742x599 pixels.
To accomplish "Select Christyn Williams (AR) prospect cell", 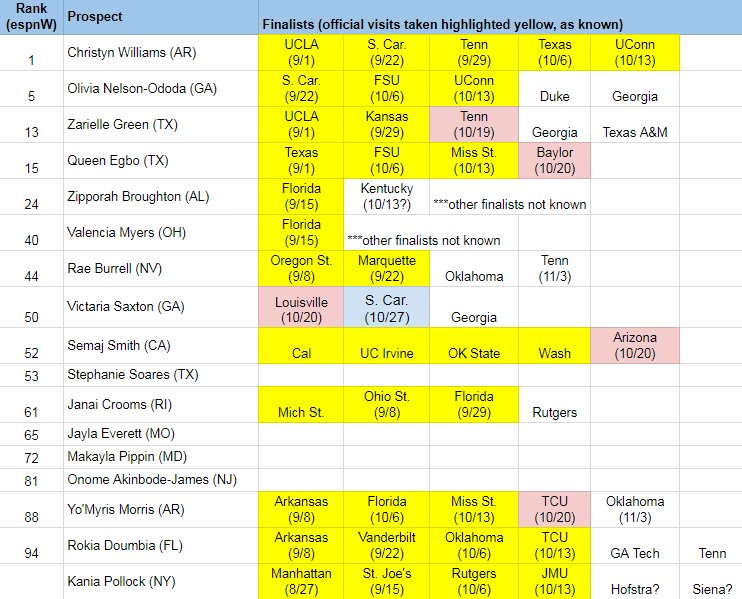I will [161, 53].
